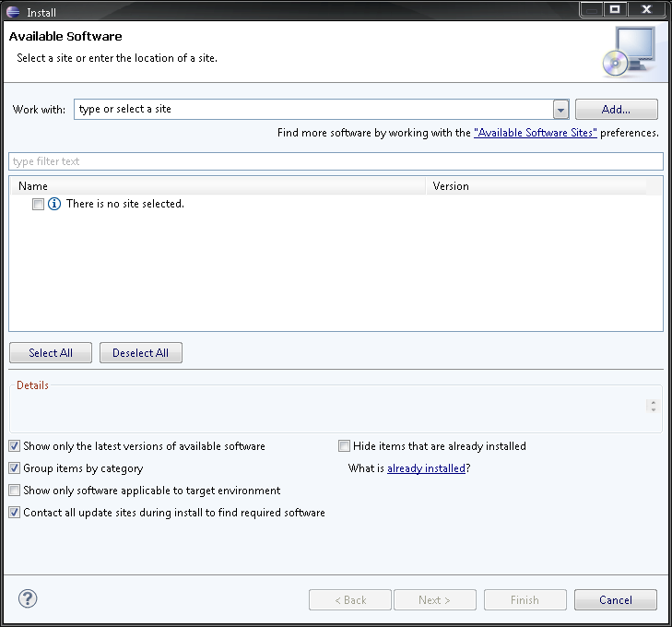Click the type filter text field
This screenshot has height=627, width=672.
336,161
